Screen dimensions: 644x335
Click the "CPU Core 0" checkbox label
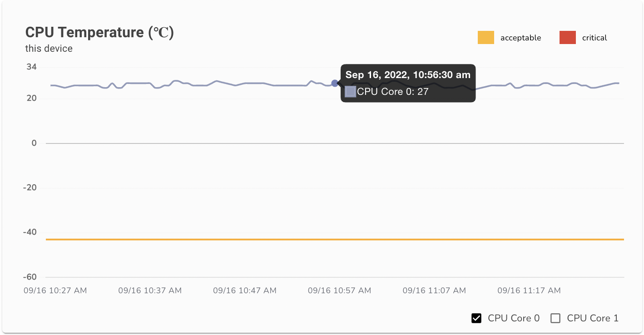click(x=514, y=318)
